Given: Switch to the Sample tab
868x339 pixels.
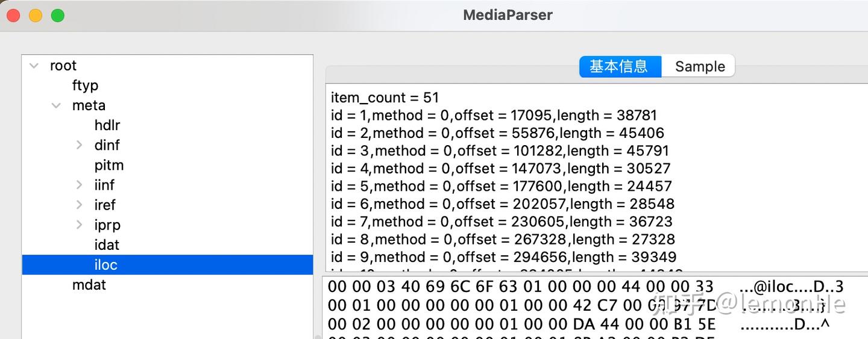Looking at the screenshot, I should click(x=699, y=66).
